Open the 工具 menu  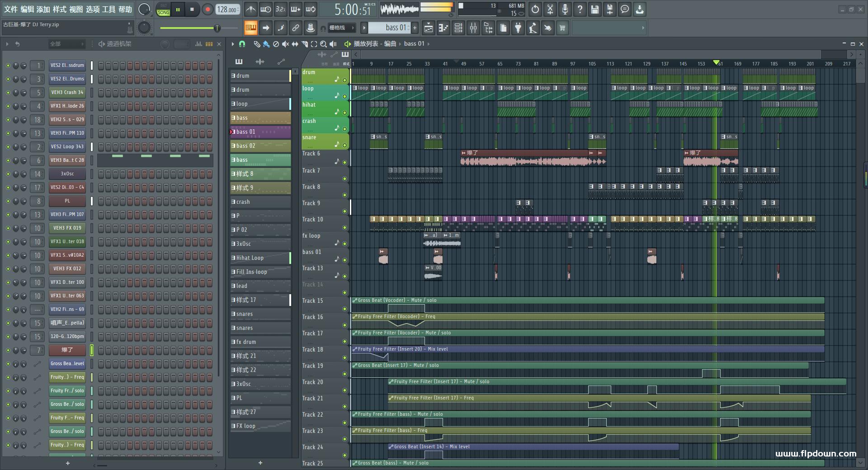click(x=108, y=9)
